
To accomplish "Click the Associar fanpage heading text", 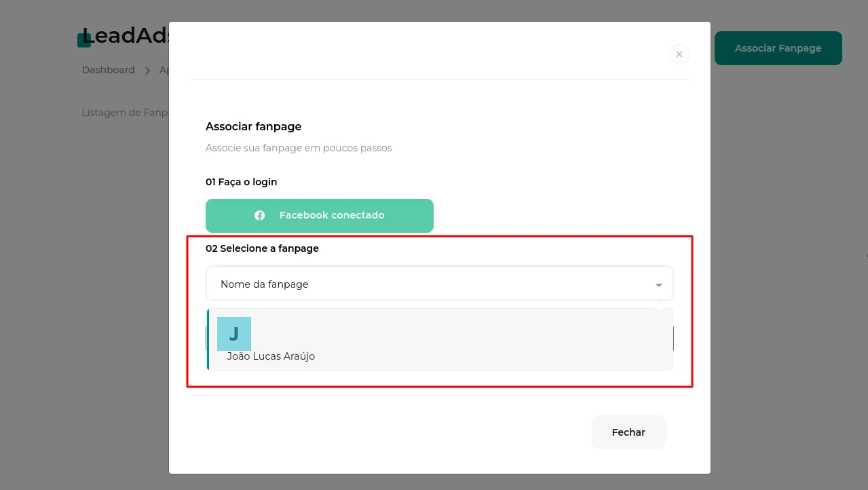I will tap(254, 126).
